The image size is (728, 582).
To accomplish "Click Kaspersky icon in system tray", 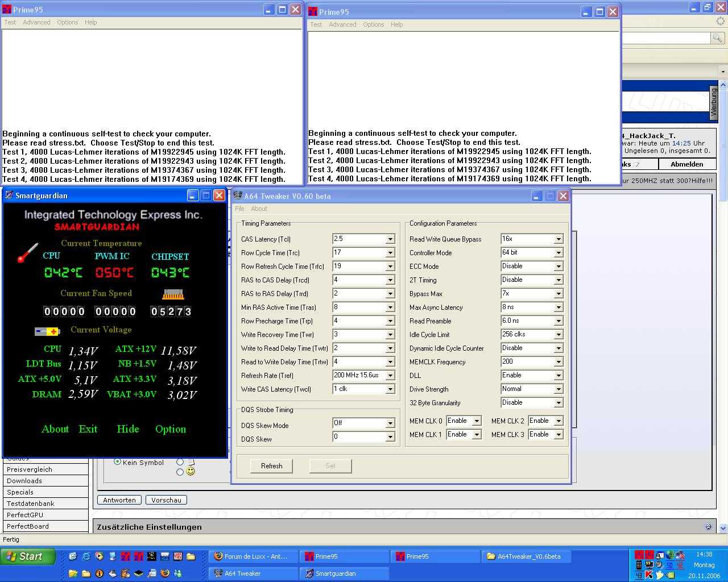I will pyautogui.click(x=649, y=575).
